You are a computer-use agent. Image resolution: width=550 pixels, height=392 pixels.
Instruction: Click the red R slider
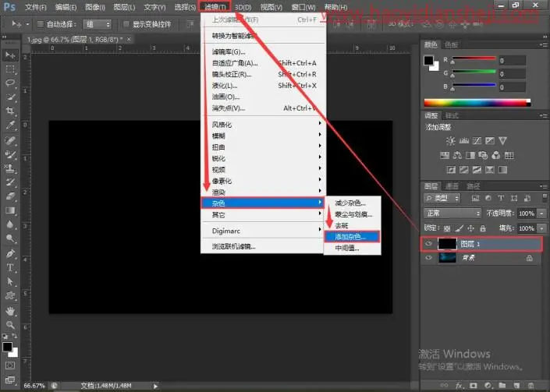[x=474, y=59]
